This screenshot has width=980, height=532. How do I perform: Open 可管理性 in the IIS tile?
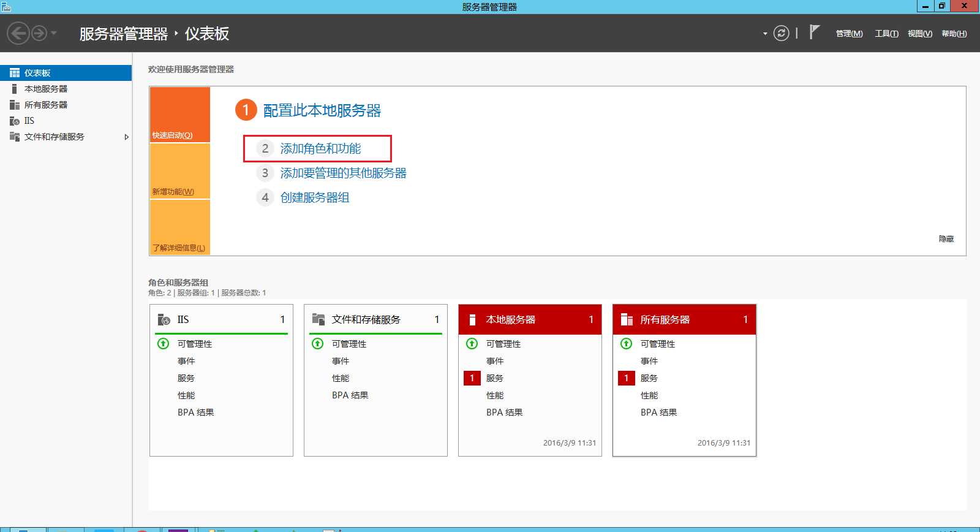(x=195, y=344)
